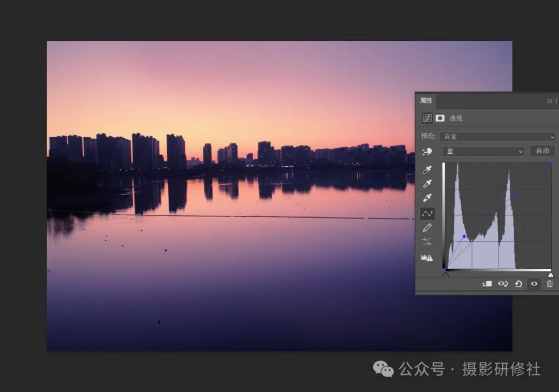Select the upper-right blue curve control point
Viewport: 559px width, 392px height.
[518, 194]
